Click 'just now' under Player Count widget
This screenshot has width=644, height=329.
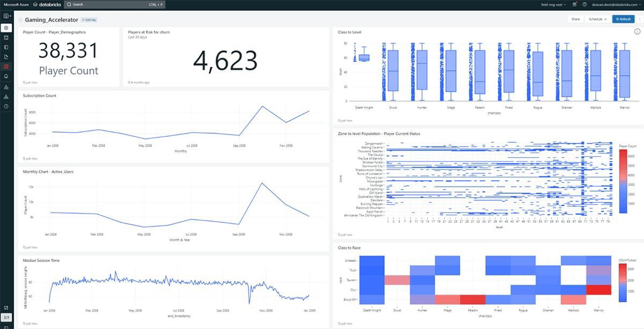31,83
